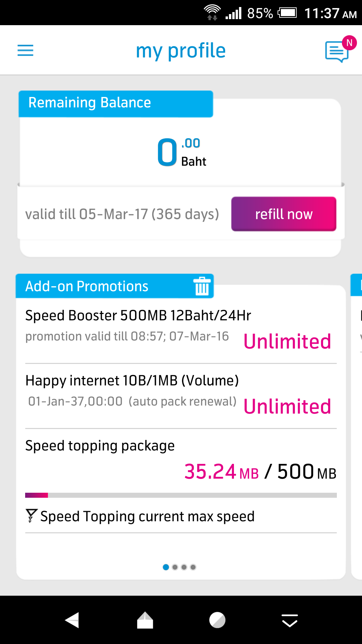Tap the Android back navigation button
The height and width of the screenshot is (644, 362).
click(x=72, y=620)
